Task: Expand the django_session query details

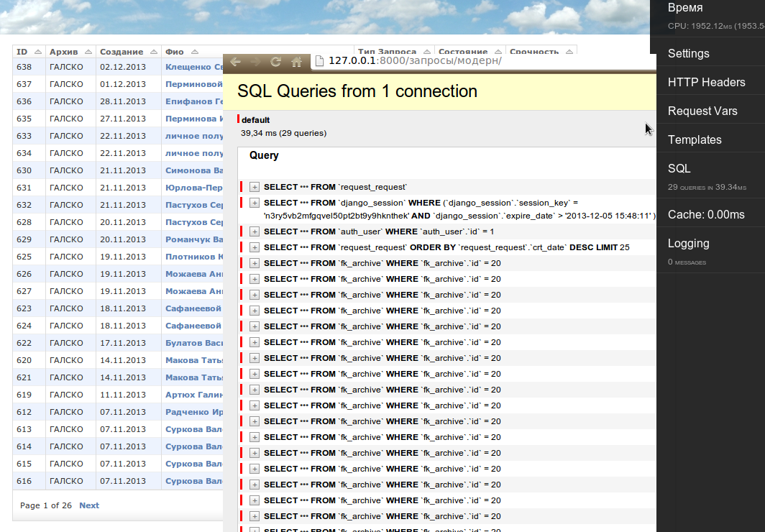Action: (x=255, y=203)
